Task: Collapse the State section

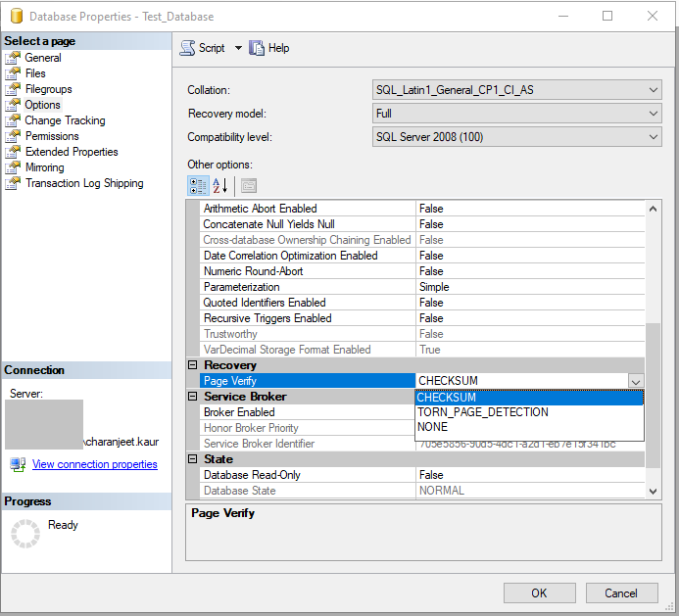Action: point(193,459)
